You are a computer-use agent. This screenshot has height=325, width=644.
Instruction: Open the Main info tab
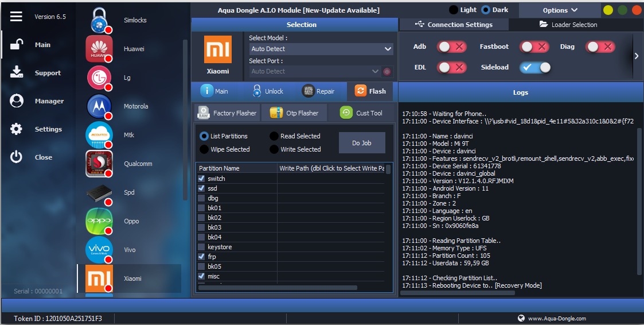pos(214,91)
